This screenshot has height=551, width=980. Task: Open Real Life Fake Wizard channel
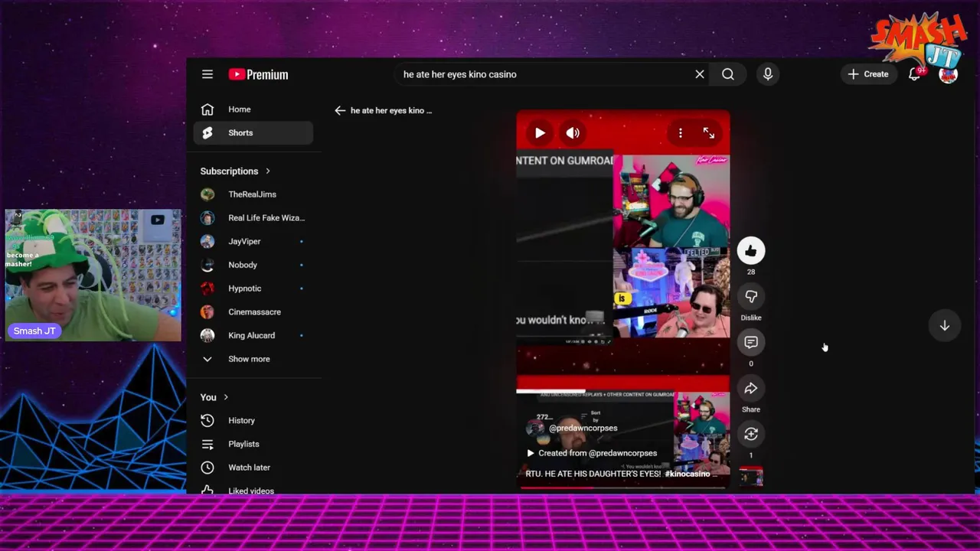[253, 218]
